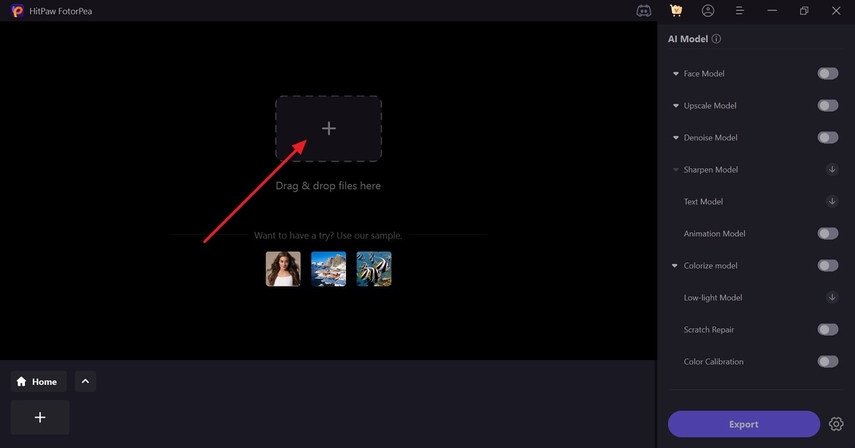Click the plus icon in drop zone
Screen dimensions: 855x448
328,128
